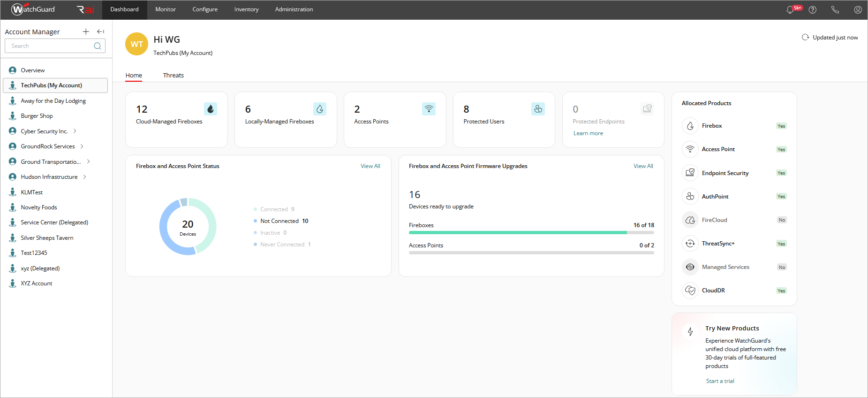Click the CloudDR product icon
Image resolution: width=868 pixels, height=398 pixels.
(690, 291)
